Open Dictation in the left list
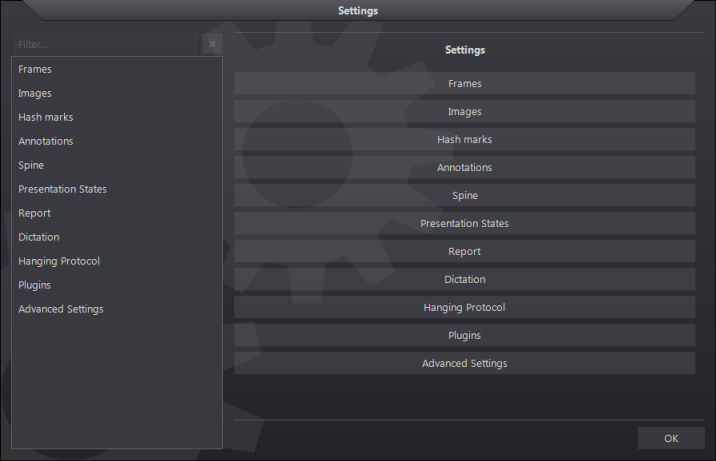 pyautogui.click(x=39, y=237)
